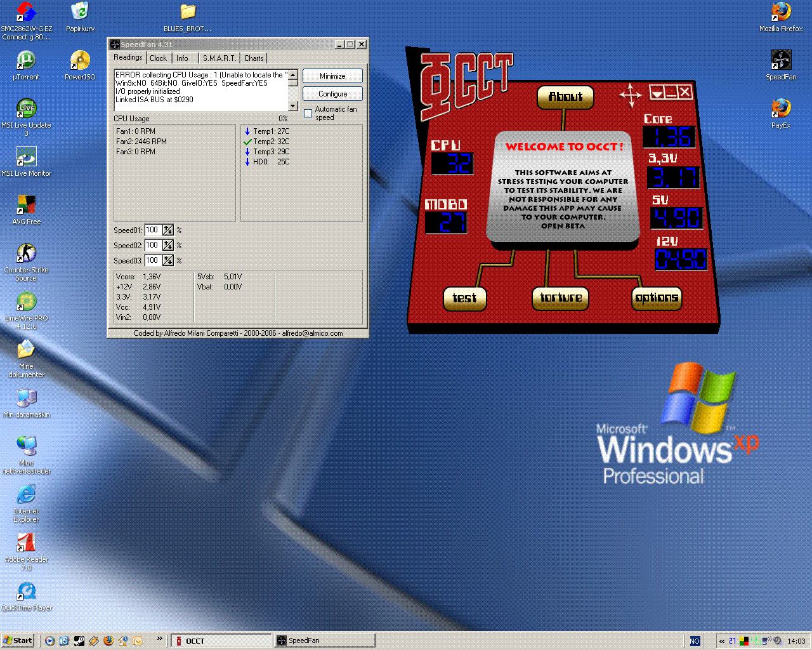Image resolution: width=812 pixels, height=650 pixels.
Task: Open the µTorrent desktop icon
Action: (26, 65)
